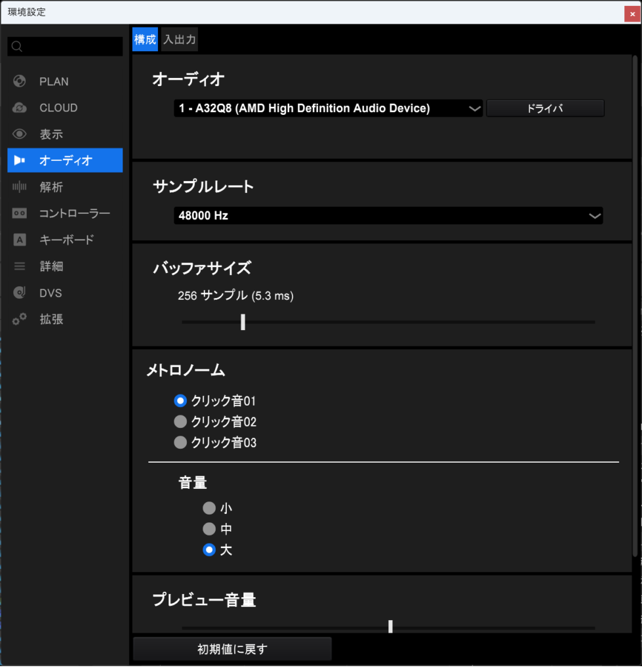Click the キーボード icon in sidebar

[20, 240]
